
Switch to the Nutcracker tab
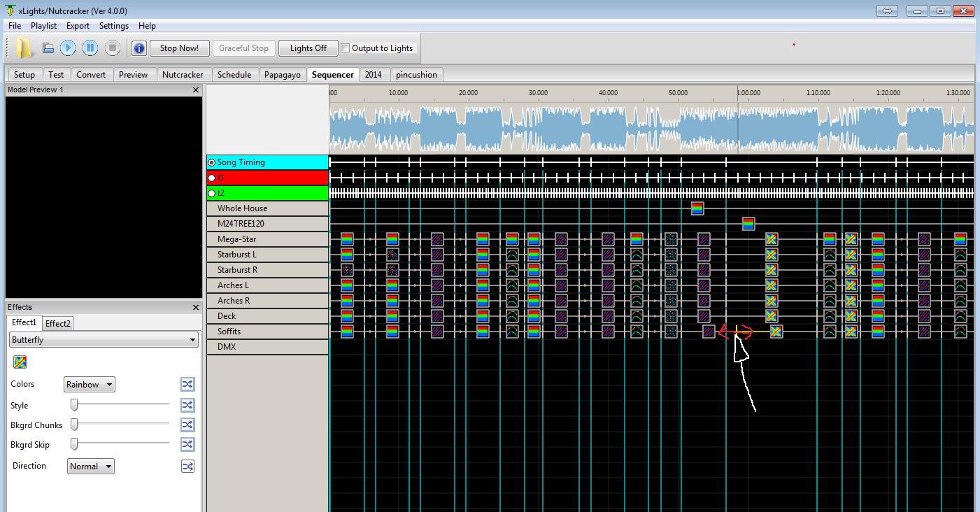[x=183, y=75]
